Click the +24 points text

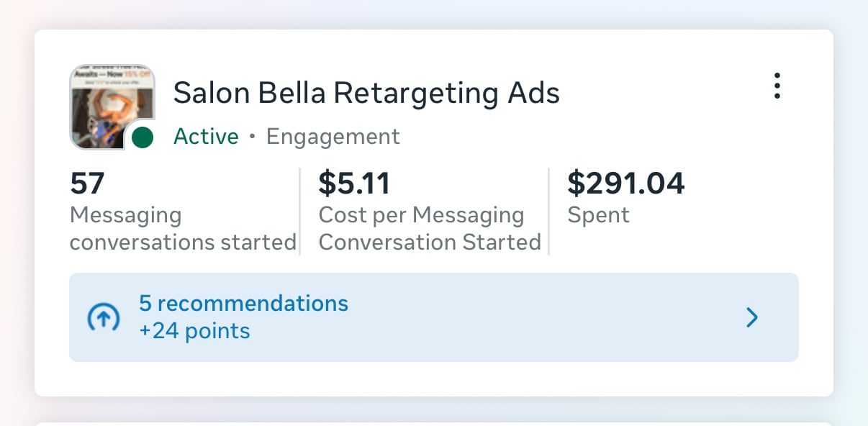coord(194,331)
